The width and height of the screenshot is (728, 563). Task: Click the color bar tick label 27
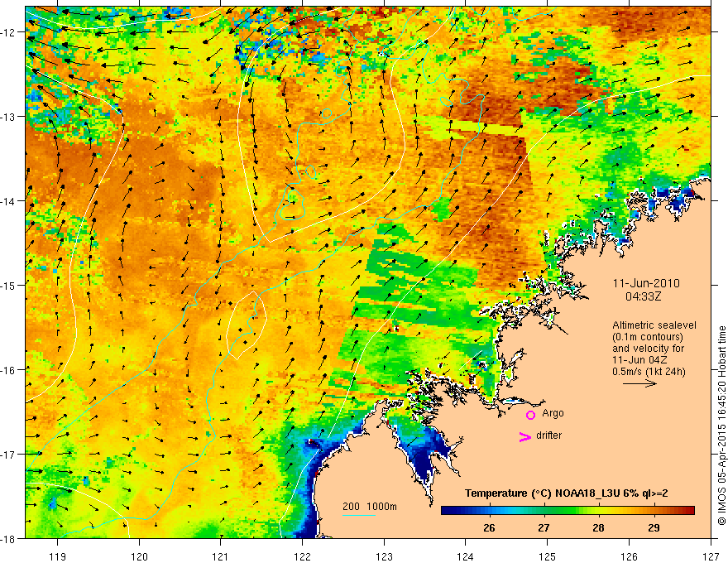544,527
